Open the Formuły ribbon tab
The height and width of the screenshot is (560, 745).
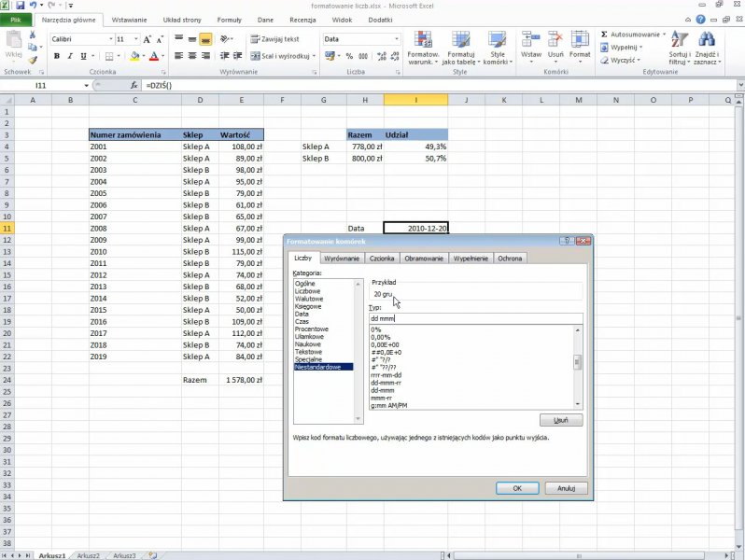pyautogui.click(x=229, y=19)
